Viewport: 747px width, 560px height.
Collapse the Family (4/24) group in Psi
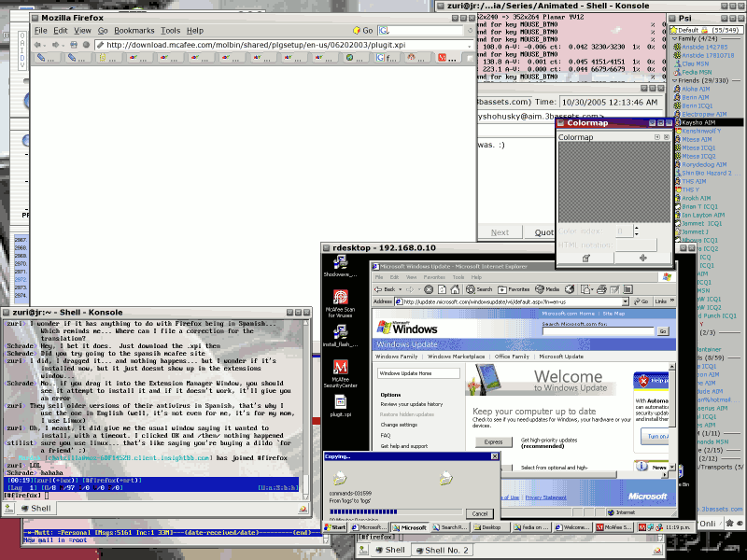coord(674,39)
